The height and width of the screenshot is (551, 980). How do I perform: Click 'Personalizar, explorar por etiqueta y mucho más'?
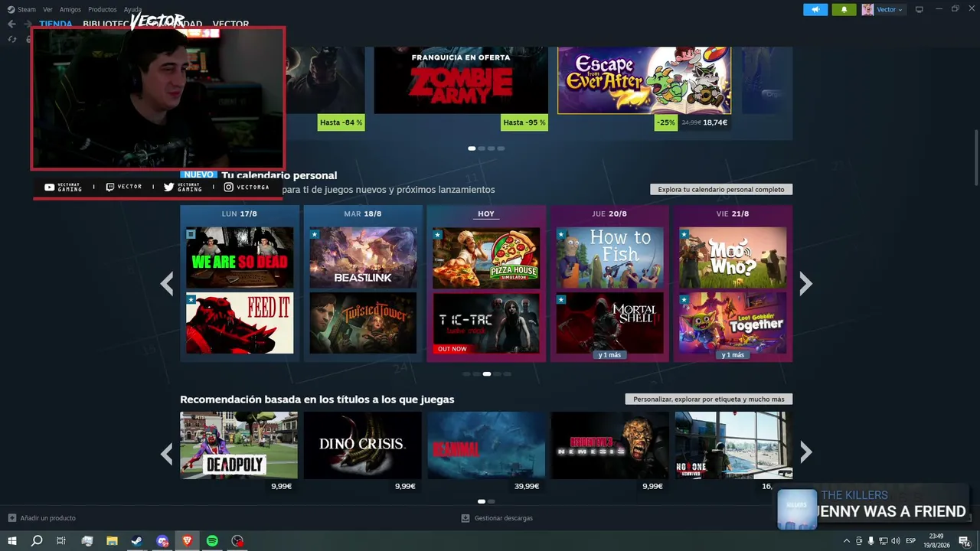(709, 399)
